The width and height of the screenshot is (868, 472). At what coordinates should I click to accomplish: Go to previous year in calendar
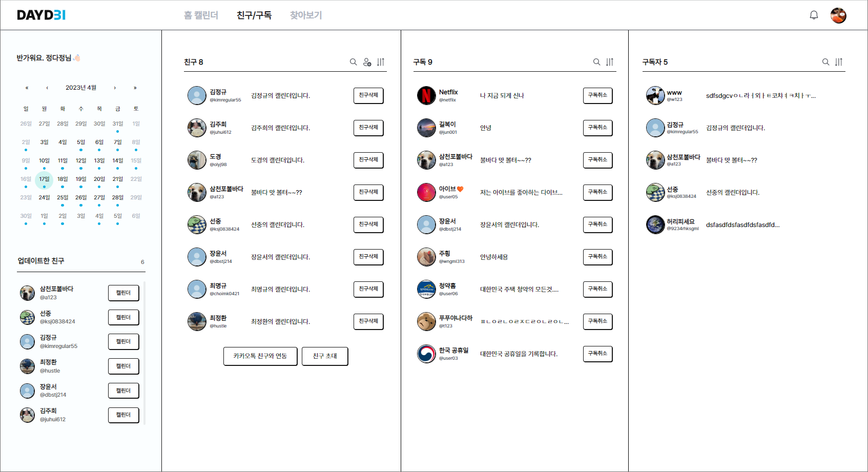coord(27,88)
